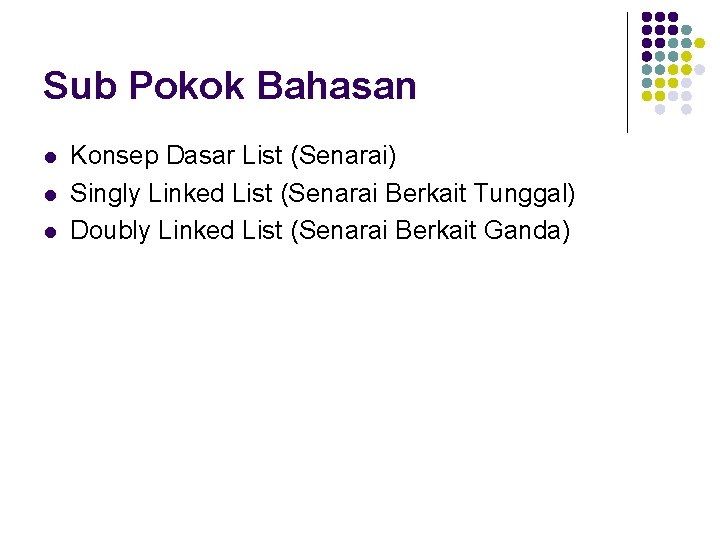Click the yellow dot at the dot grid's right edge
This screenshot has width=720, height=540.
click(x=699, y=43)
